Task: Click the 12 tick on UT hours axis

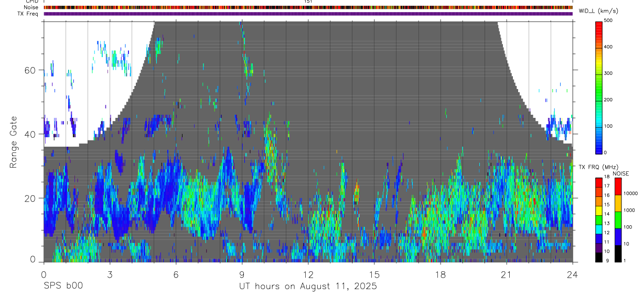Action: pyautogui.click(x=308, y=274)
